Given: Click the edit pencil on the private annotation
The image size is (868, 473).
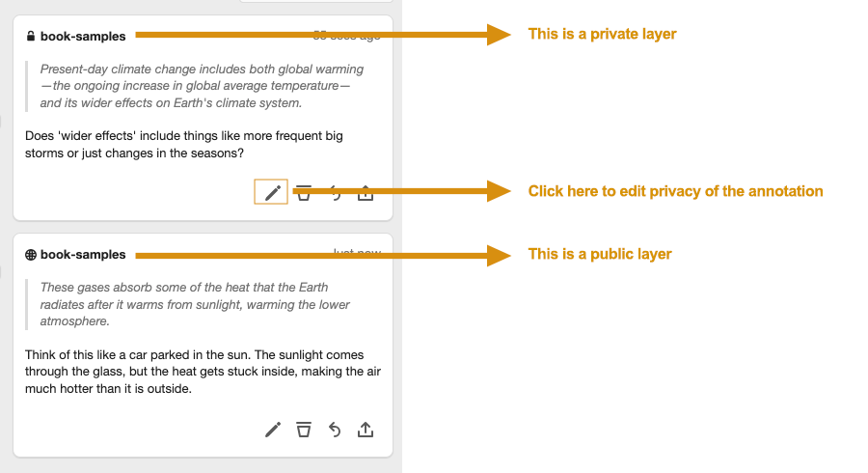Looking at the screenshot, I should [272, 192].
